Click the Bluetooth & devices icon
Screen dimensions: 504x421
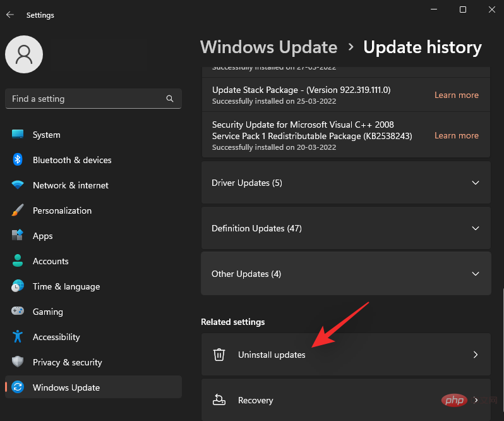pyautogui.click(x=18, y=160)
